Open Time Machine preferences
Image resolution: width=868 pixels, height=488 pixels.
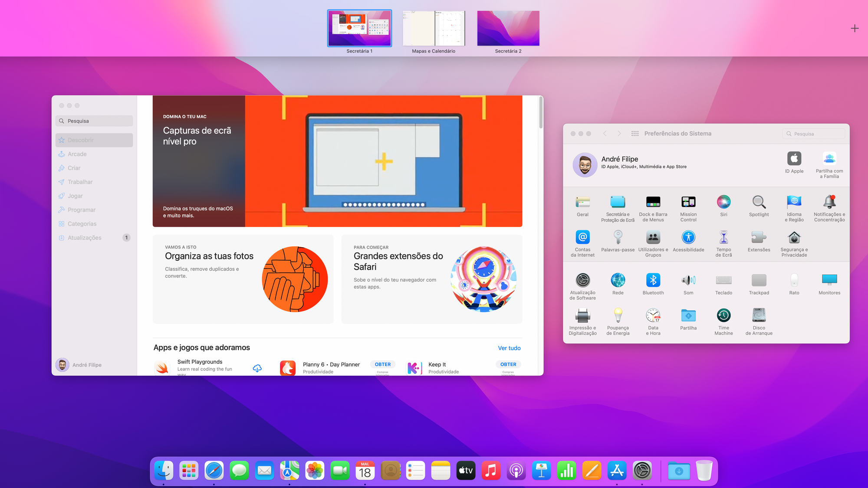pyautogui.click(x=723, y=322)
